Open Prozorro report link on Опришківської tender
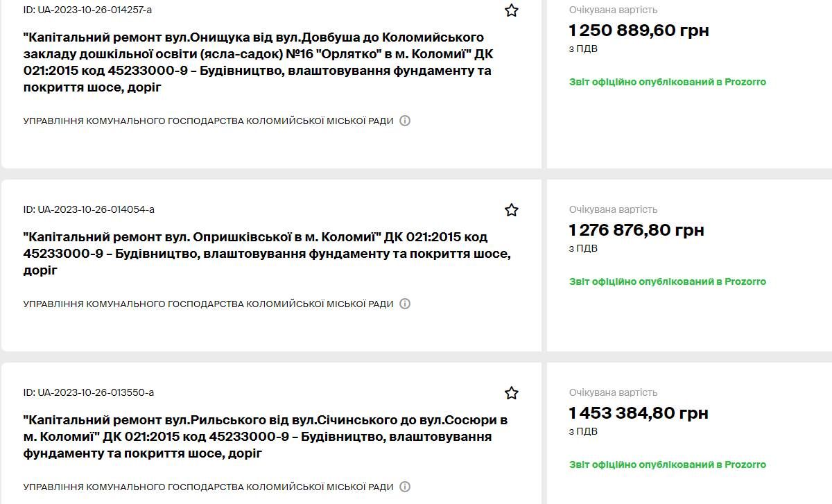Viewport: 832px width, 504px height. coord(666,281)
